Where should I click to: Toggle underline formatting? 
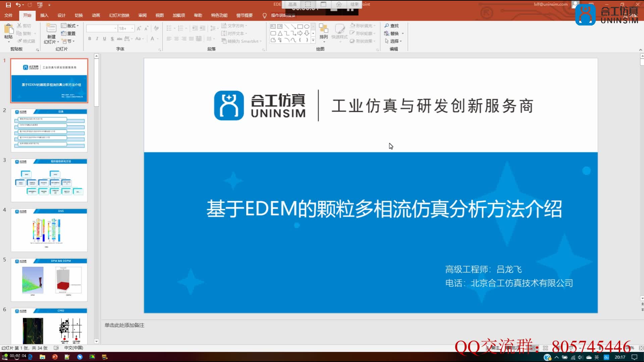pos(104,39)
